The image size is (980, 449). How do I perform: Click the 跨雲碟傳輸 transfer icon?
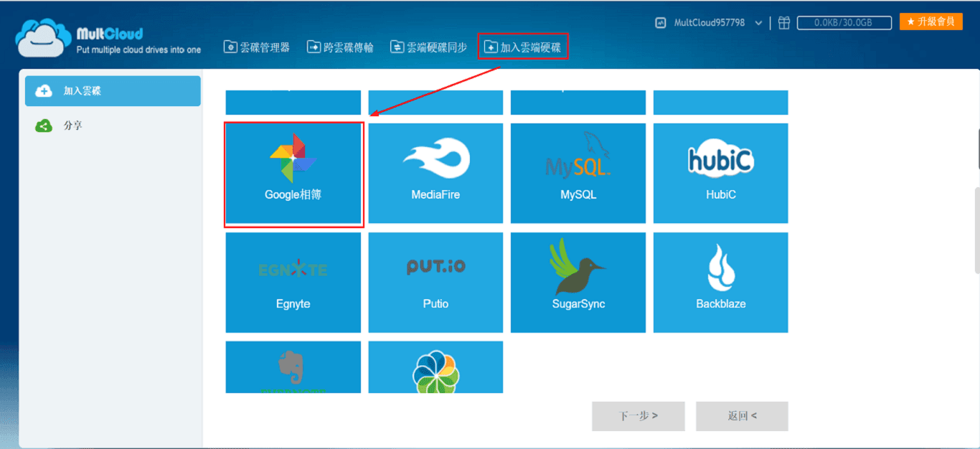coord(314,47)
